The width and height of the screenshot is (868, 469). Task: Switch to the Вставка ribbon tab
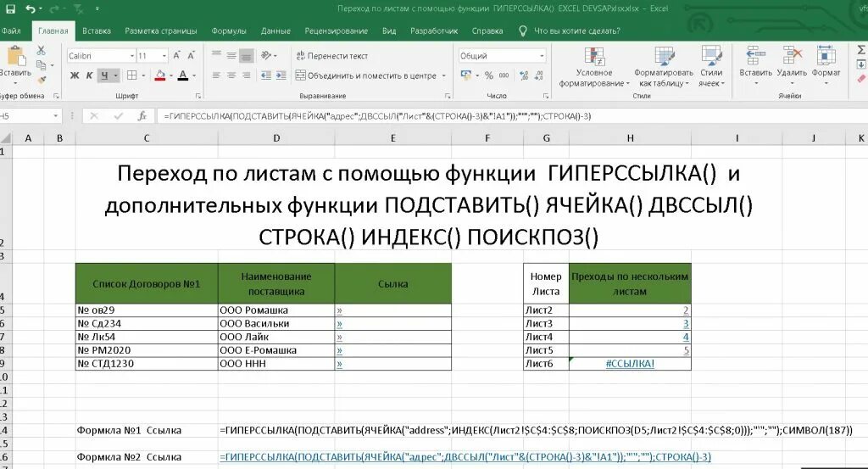97,31
